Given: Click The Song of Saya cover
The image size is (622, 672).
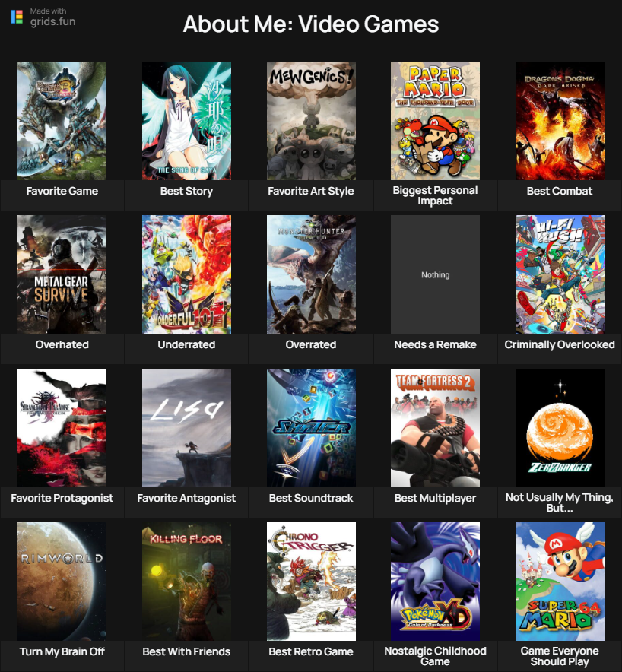Looking at the screenshot, I should (x=186, y=120).
